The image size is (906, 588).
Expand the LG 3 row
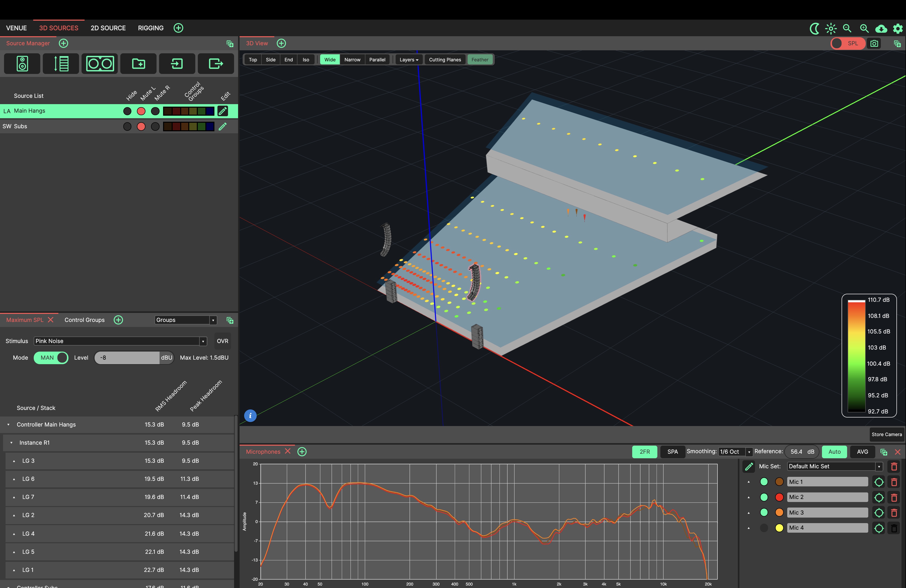click(14, 461)
